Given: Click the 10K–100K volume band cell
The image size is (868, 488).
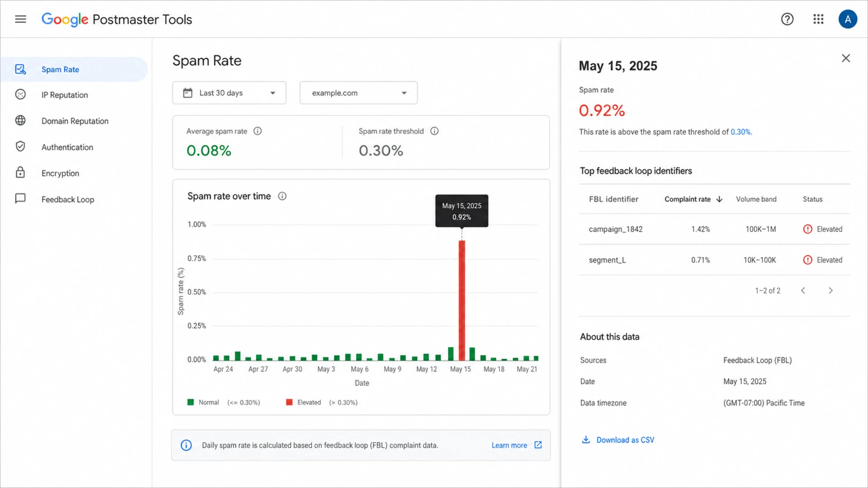Looking at the screenshot, I should 759,260.
